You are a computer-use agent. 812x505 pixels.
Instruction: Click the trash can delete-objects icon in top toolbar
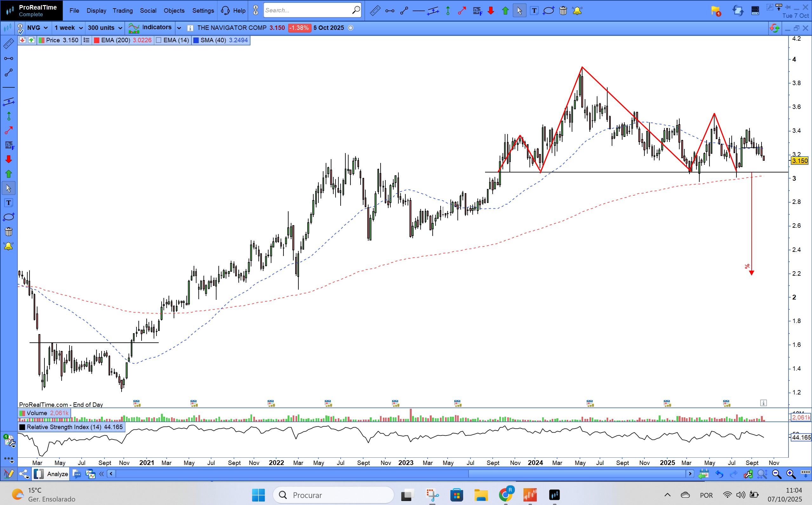563,11
